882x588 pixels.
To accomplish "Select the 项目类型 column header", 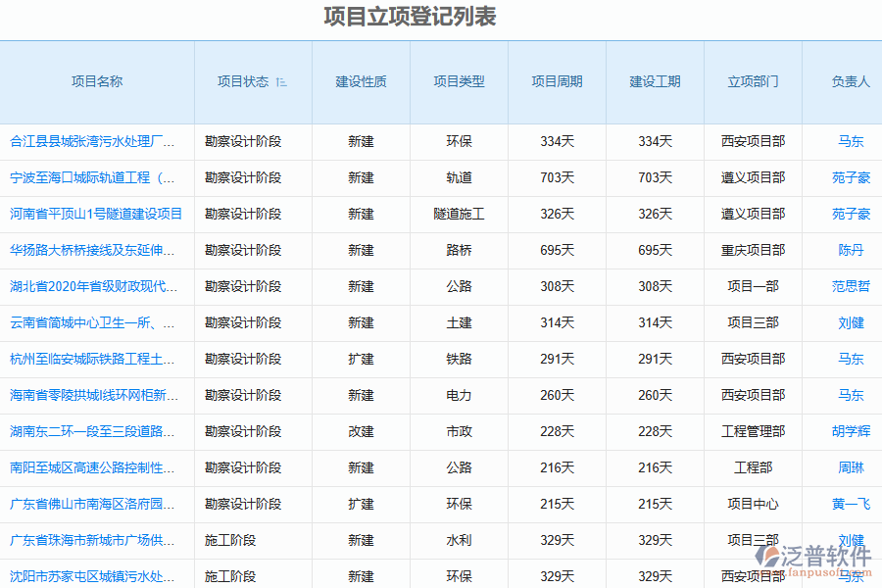I will pos(459,82).
